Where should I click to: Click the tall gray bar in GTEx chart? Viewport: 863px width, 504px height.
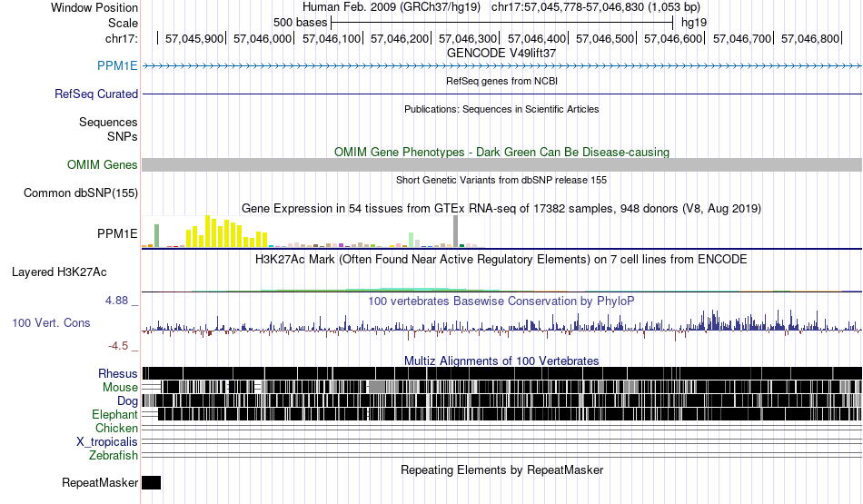click(455, 231)
